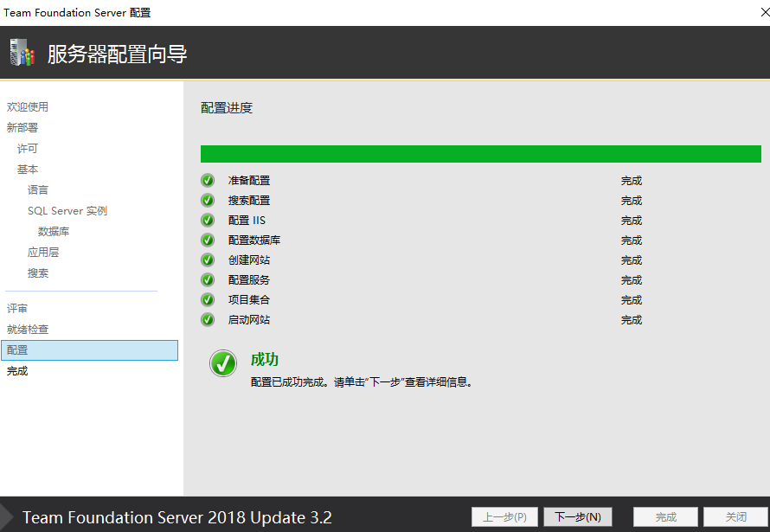The height and width of the screenshot is (532, 770).
Task: Click the 配置已成功完成 message text
Action: tap(362, 381)
